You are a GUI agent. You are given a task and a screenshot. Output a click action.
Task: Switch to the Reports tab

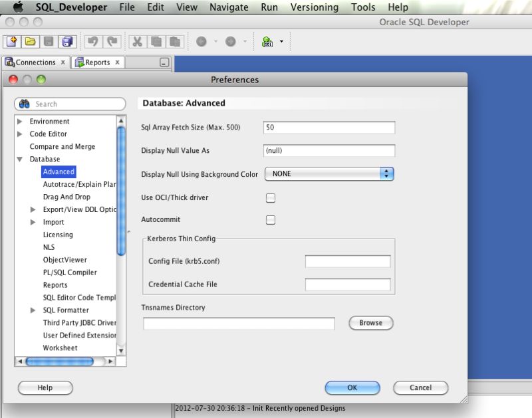click(97, 62)
